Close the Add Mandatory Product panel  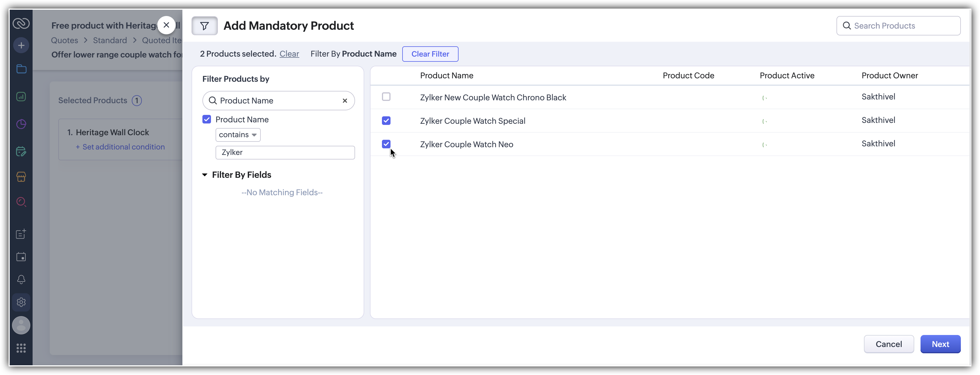166,25
